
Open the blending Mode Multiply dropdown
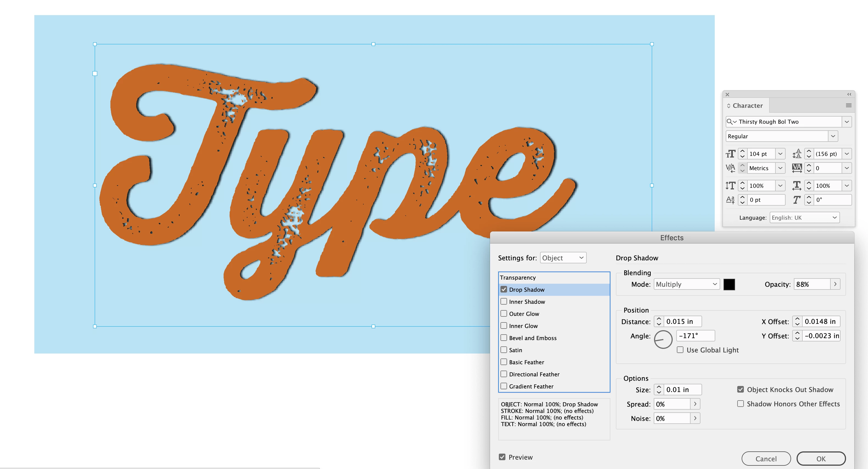(x=686, y=284)
